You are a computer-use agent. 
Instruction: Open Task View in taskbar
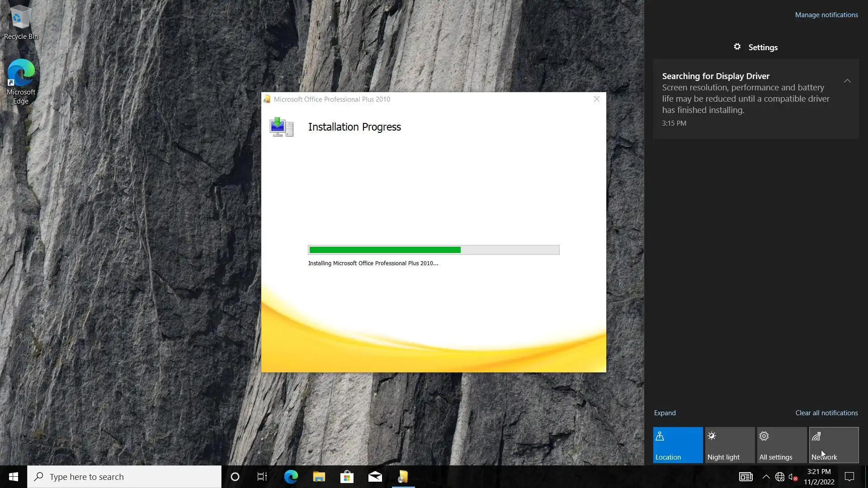point(262,477)
